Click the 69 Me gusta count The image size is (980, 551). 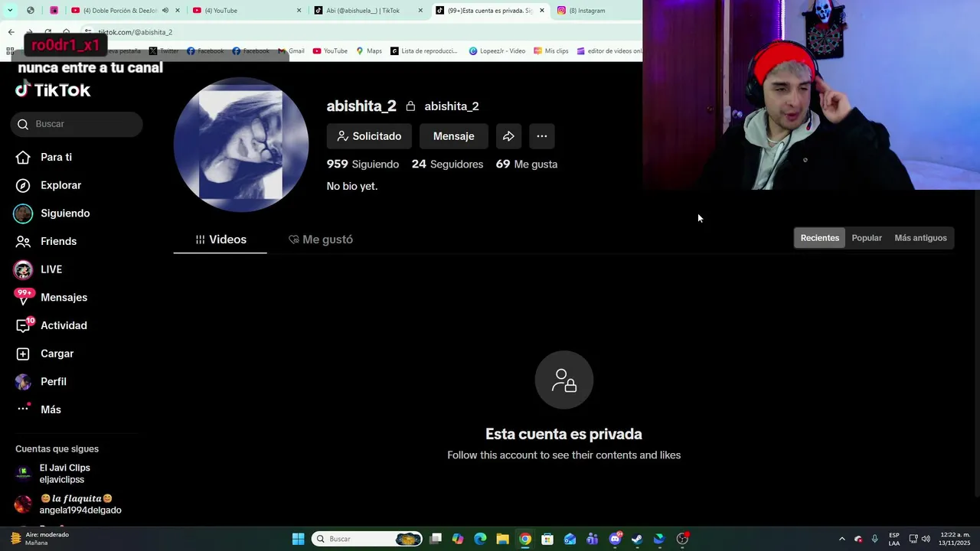click(x=527, y=164)
